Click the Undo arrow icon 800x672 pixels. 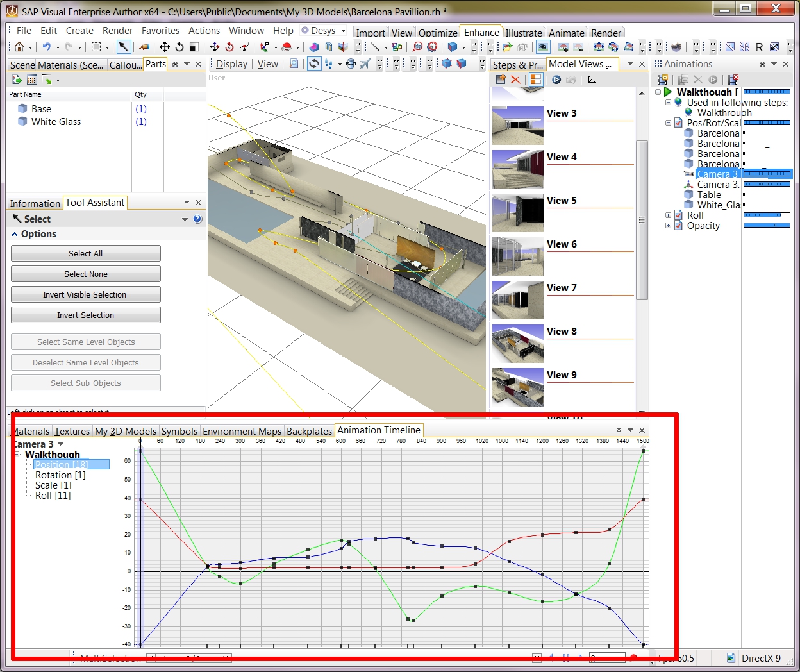click(x=46, y=47)
